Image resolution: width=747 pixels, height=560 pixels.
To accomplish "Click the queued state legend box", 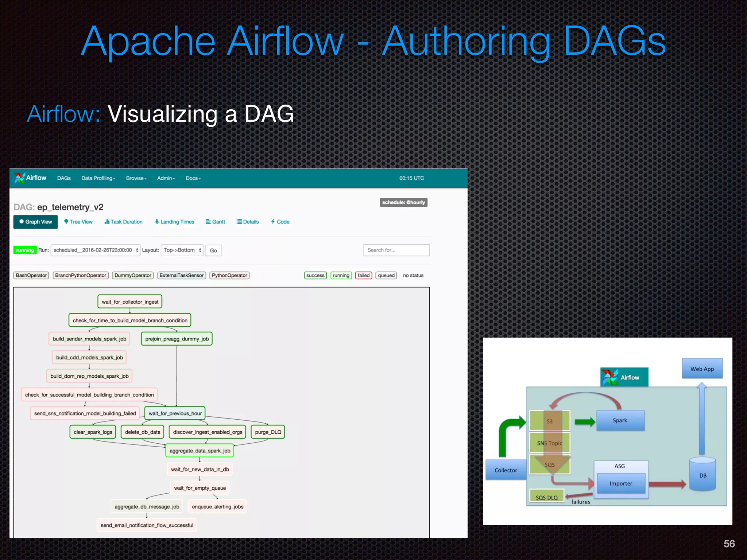I will [386, 275].
